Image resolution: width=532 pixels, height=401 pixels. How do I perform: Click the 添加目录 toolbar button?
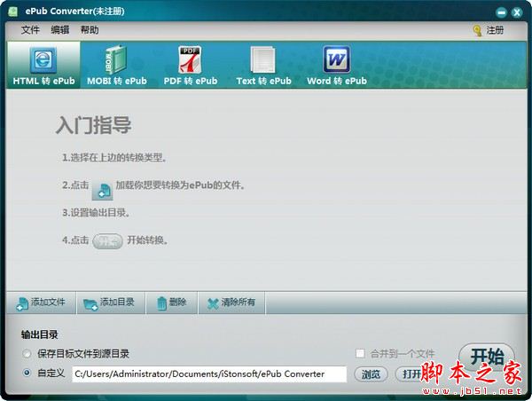(x=110, y=303)
